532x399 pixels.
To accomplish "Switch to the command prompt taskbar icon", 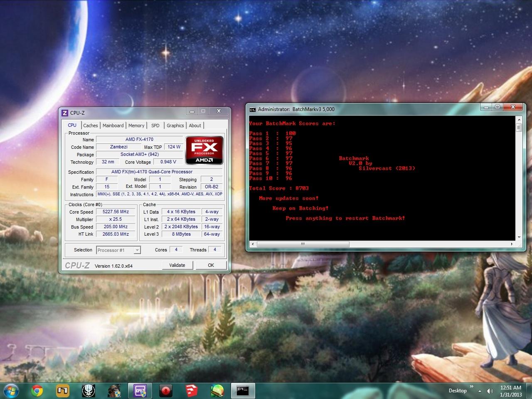I will click(243, 391).
